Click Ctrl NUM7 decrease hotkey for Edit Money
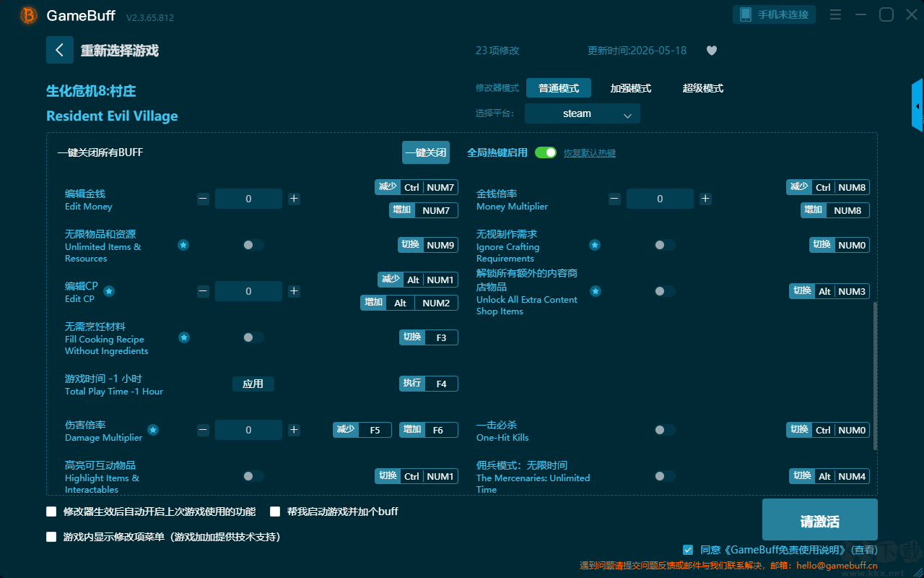 coord(417,187)
